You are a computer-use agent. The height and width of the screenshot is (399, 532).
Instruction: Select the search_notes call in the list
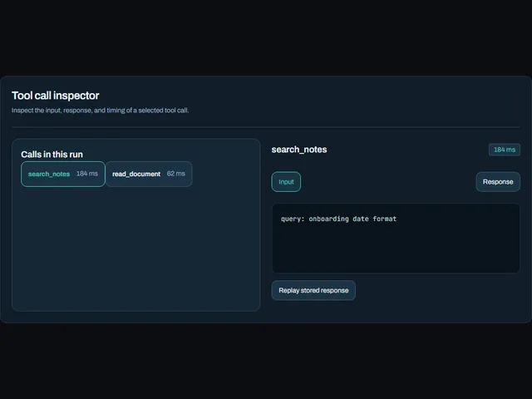63,174
